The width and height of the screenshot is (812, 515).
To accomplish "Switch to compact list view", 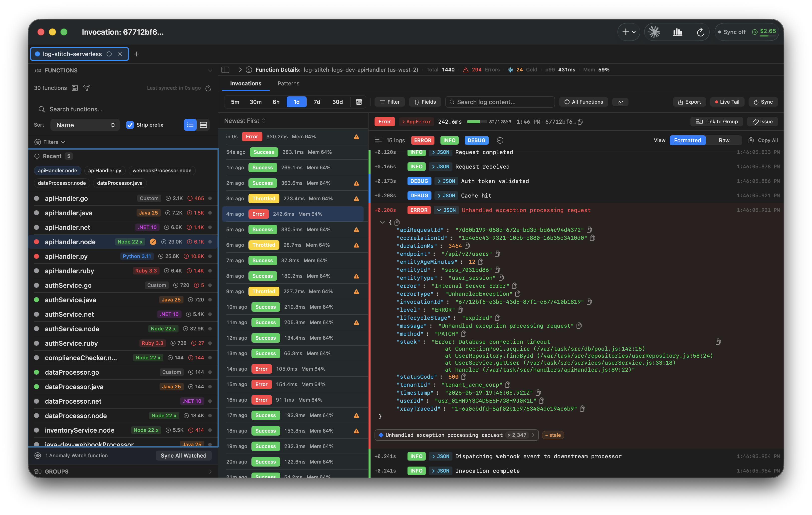I will point(190,125).
